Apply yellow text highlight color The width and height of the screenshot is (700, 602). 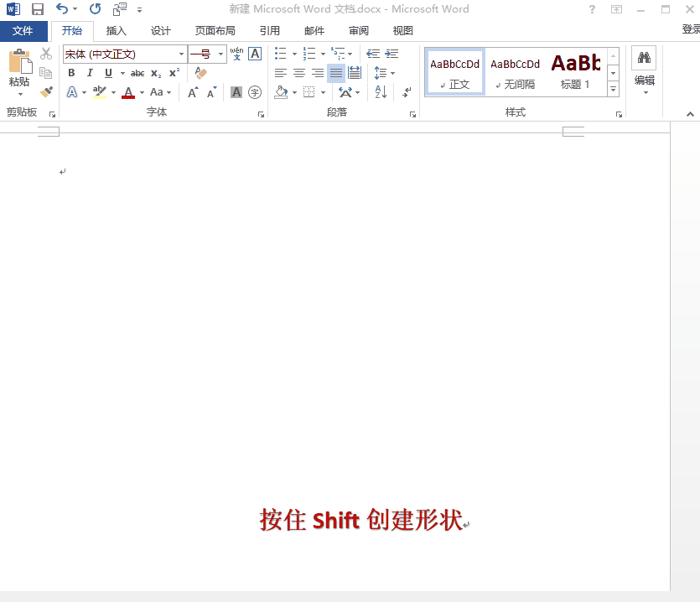click(100, 92)
